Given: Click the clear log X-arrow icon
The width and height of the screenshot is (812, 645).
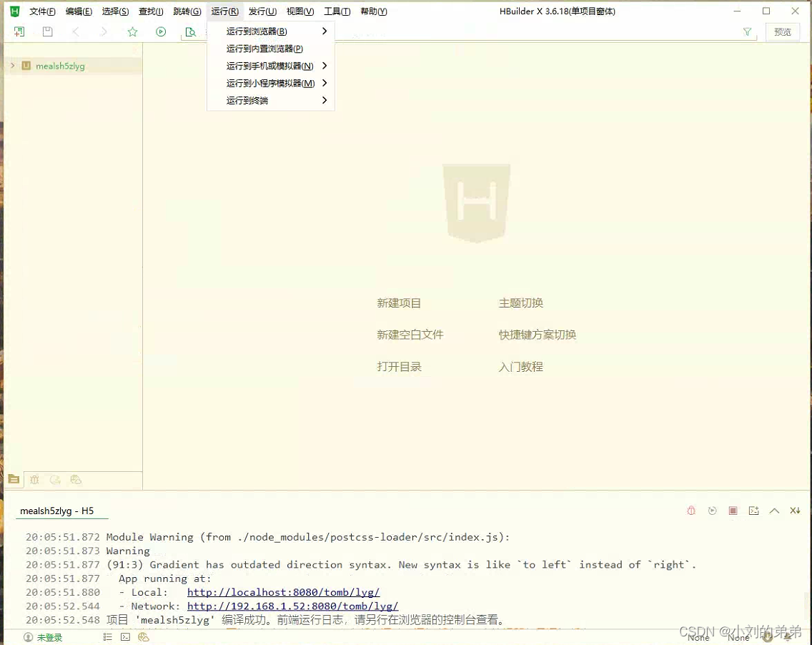Looking at the screenshot, I should pyautogui.click(x=795, y=511).
